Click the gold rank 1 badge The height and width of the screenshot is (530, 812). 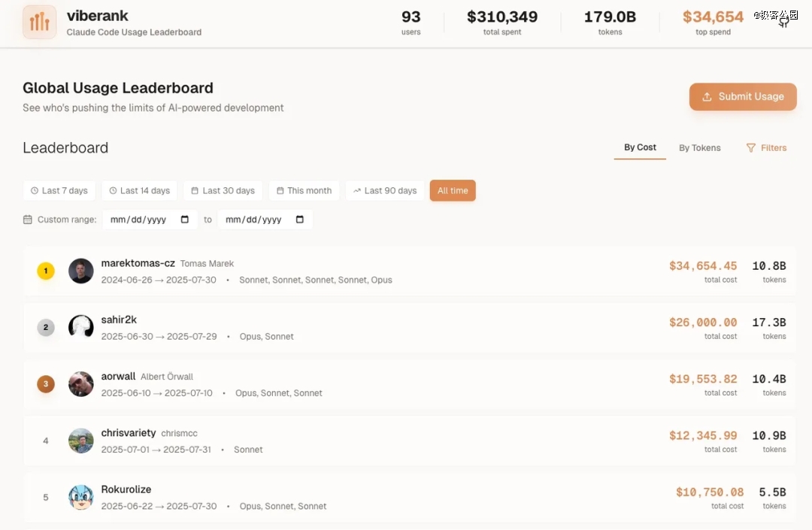pyautogui.click(x=46, y=271)
